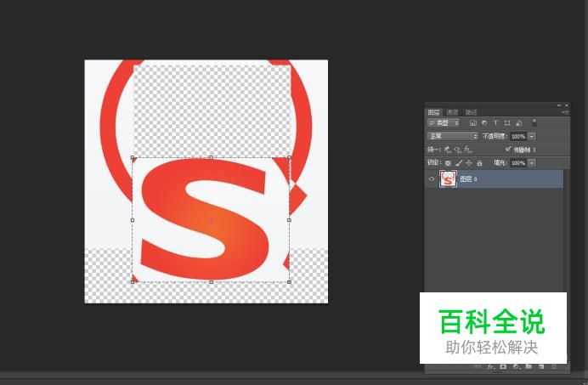588x385 pixels.
Task: Click the transform center reference point on canvas
Action: tap(211, 220)
